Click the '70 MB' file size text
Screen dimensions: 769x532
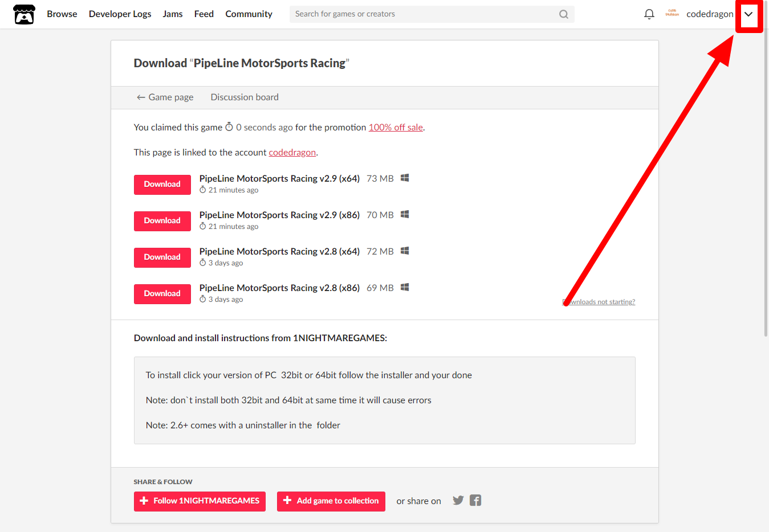click(x=380, y=215)
